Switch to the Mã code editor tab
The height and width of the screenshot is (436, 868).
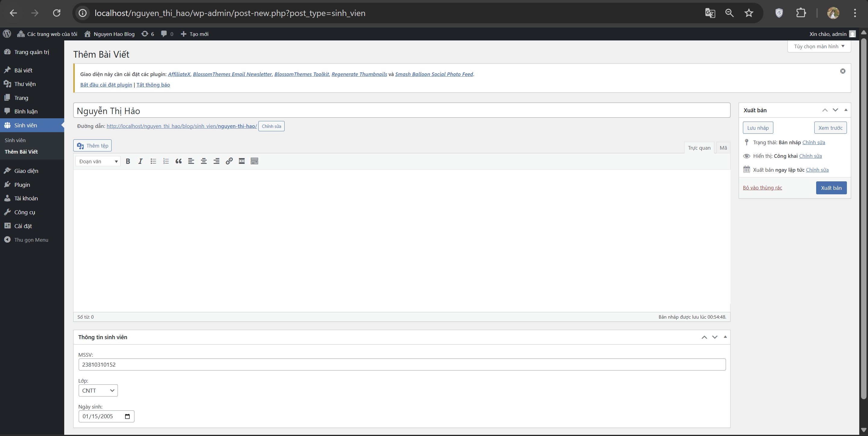pyautogui.click(x=723, y=148)
